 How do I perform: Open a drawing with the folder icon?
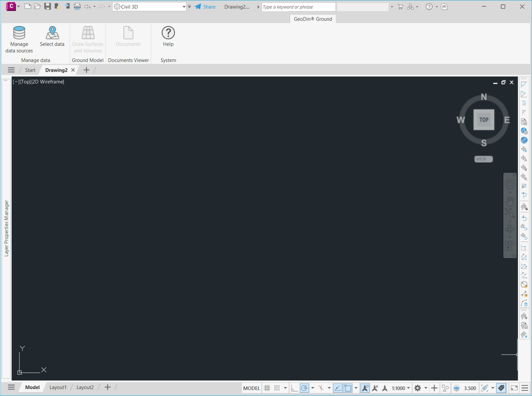(x=37, y=6)
